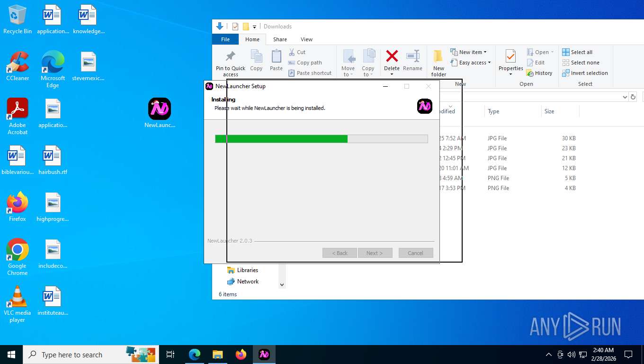
Task: Launch CCleaner from the desktop
Action: 18,66
